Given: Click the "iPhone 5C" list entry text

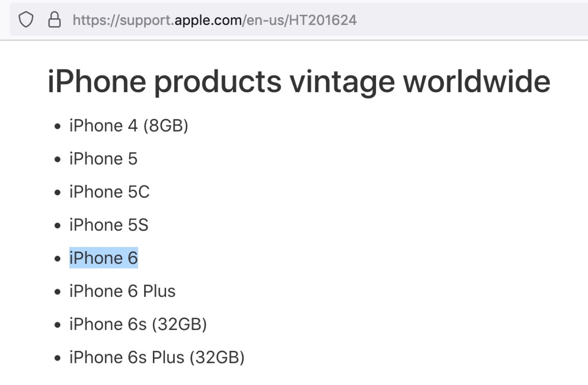Looking at the screenshot, I should pyautogui.click(x=110, y=192).
